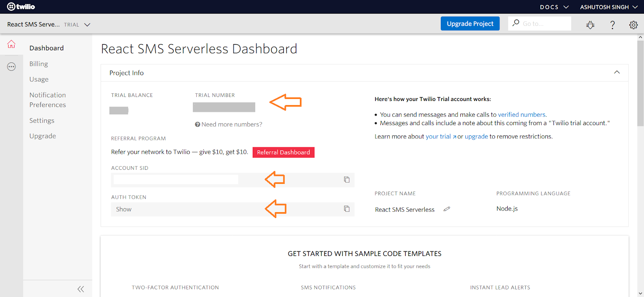
Task: Click the Upgrade Project button
Action: [x=470, y=23]
